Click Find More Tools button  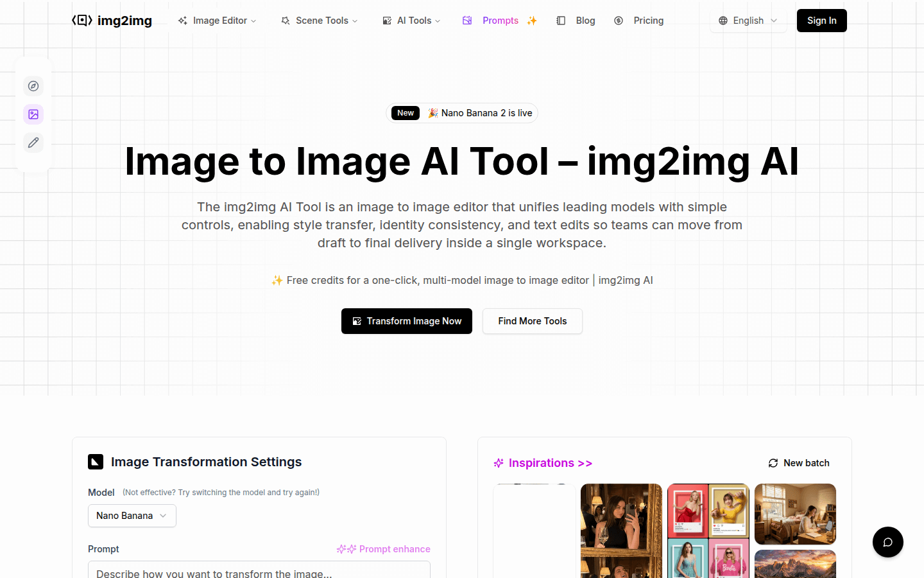pyautogui.click(x=532, y=321)
